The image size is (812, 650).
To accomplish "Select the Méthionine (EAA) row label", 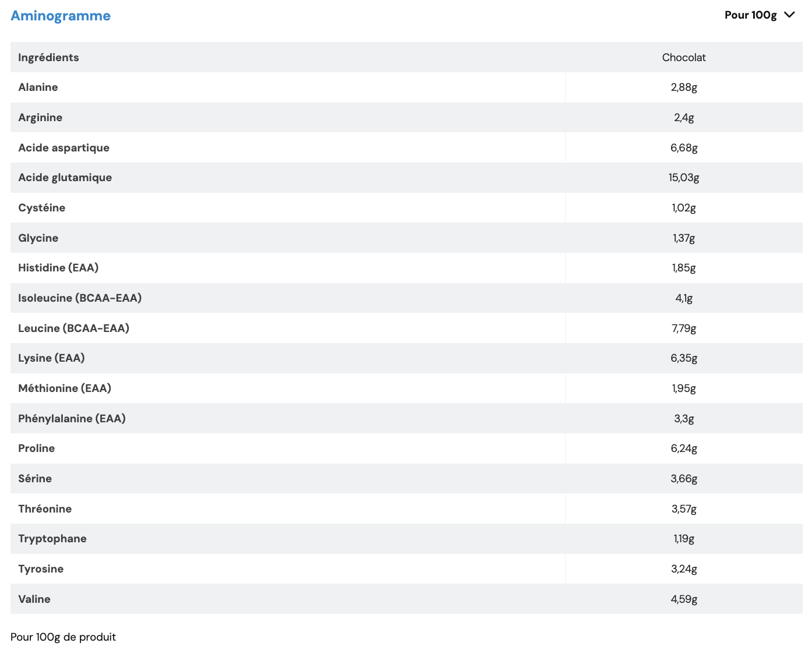I will tap(65, 388).
